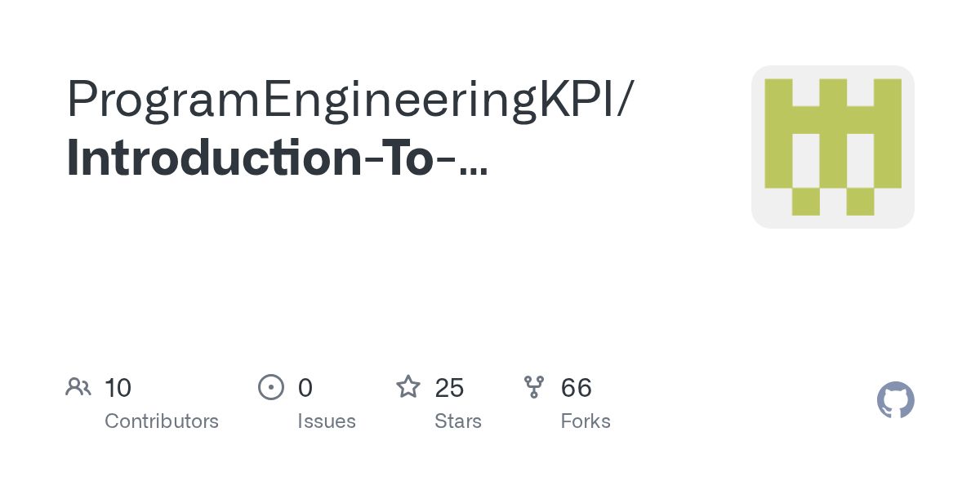Click the Contributors people icon
Screen dimensions: 980x490
click(x=78, y=386)
